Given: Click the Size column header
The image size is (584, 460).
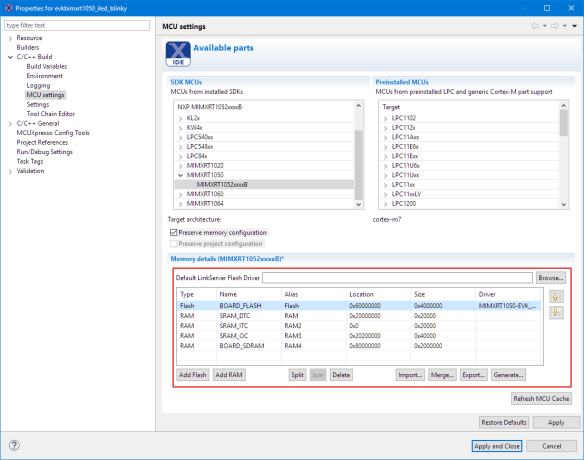Looking at the screenshot, I should [x=443, y=294].
